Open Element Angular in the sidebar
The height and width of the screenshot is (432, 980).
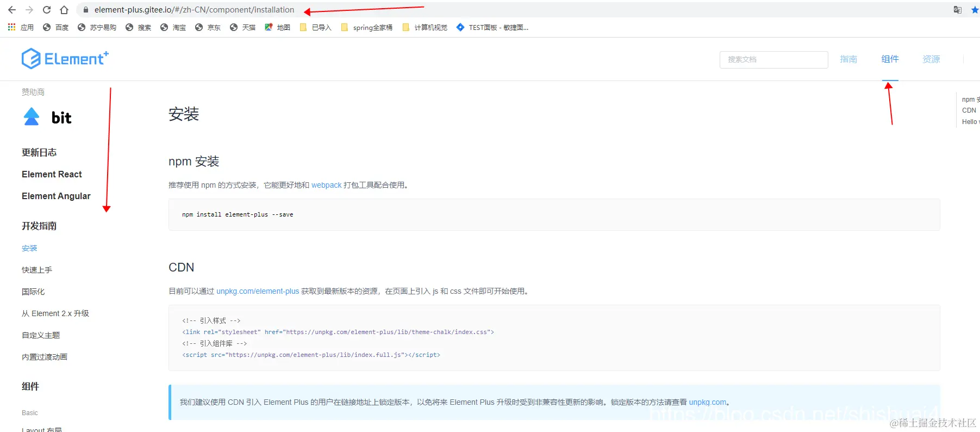[56, 196]
